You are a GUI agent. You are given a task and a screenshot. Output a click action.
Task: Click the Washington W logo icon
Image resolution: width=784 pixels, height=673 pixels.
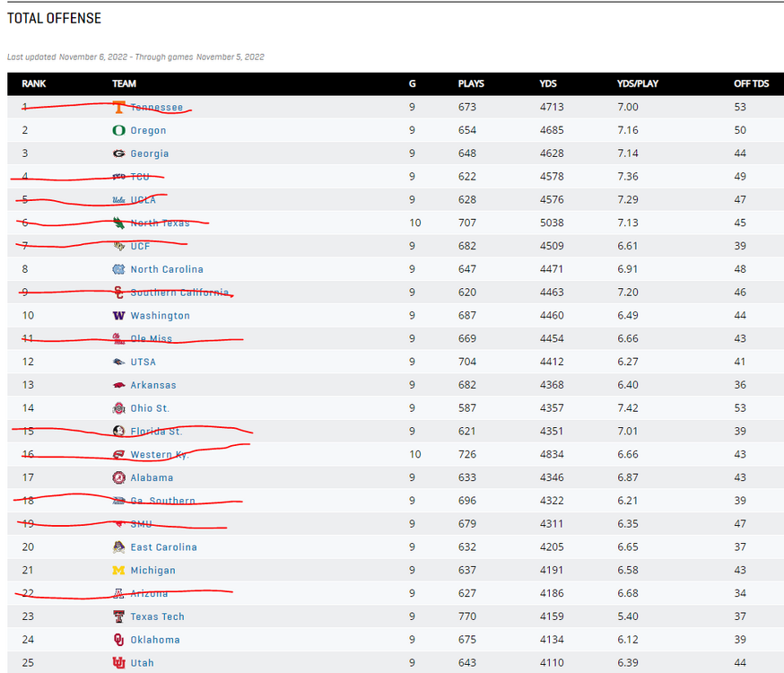pos(118,316)
